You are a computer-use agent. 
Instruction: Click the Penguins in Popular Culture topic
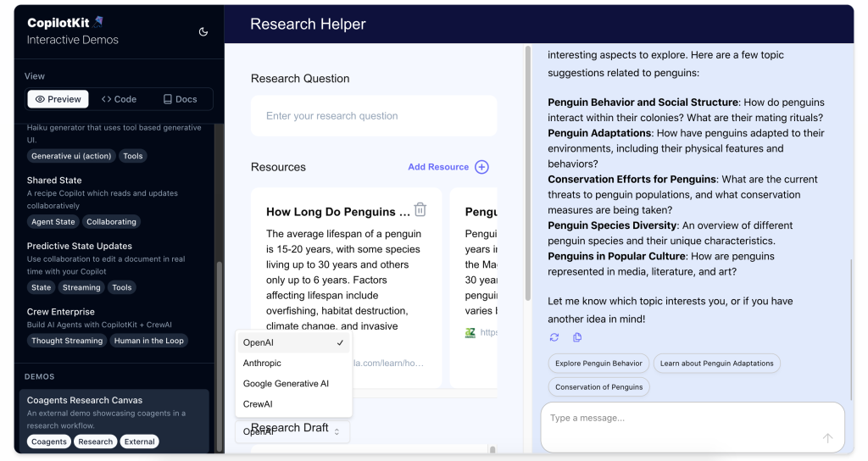[617, 256]
